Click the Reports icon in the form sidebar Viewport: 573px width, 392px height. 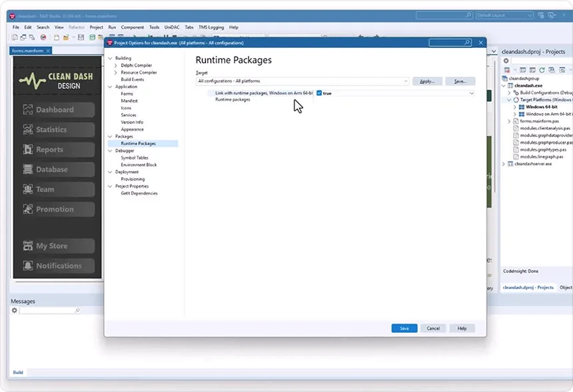tap(28, 149)
